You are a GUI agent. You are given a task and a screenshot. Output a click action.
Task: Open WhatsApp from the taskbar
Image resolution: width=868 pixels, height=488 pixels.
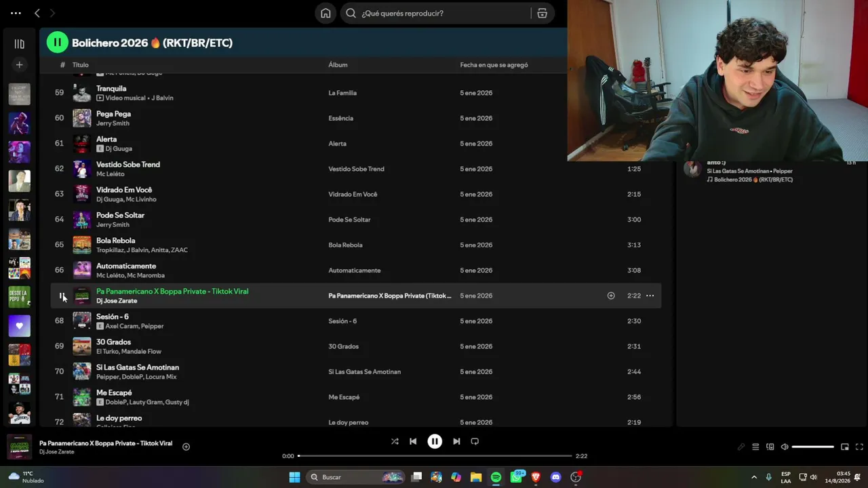point(516,477)
